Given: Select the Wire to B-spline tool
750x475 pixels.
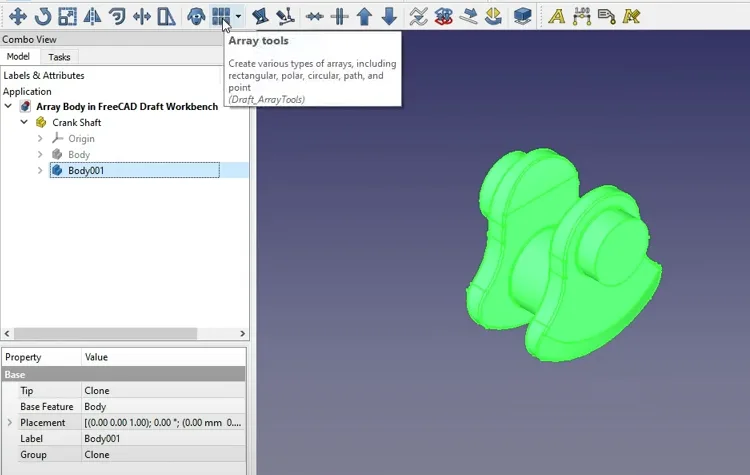Looking at the screenshot, I should coord(419,16).
